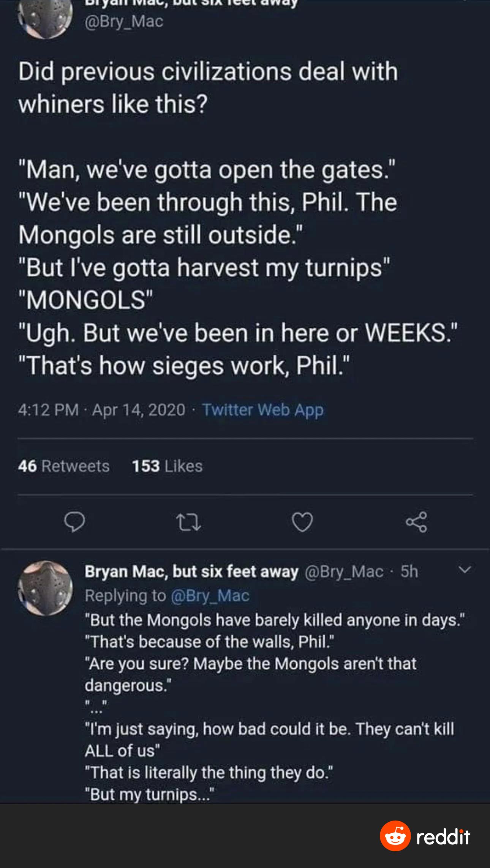
Task: Click Bryan Mac's profile avatar at the top
Action: [46, 17]
